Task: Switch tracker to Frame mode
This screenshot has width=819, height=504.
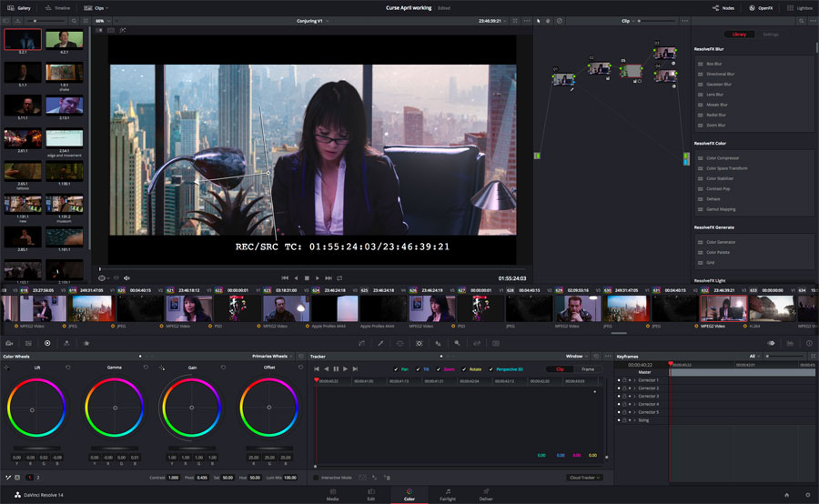Action: [588, 369]
